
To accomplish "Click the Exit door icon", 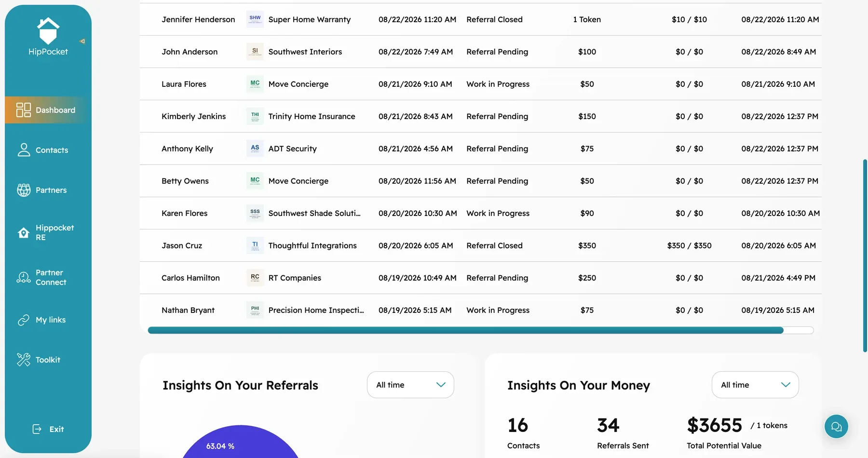I will pos(37,429).
